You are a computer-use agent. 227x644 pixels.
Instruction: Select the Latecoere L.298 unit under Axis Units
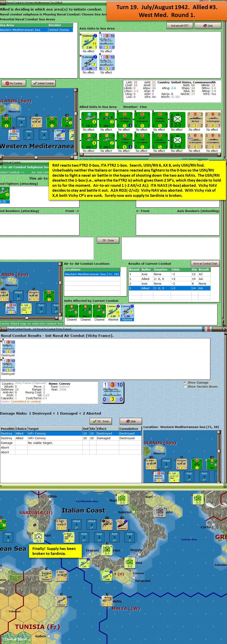click(x=89, y=63)
